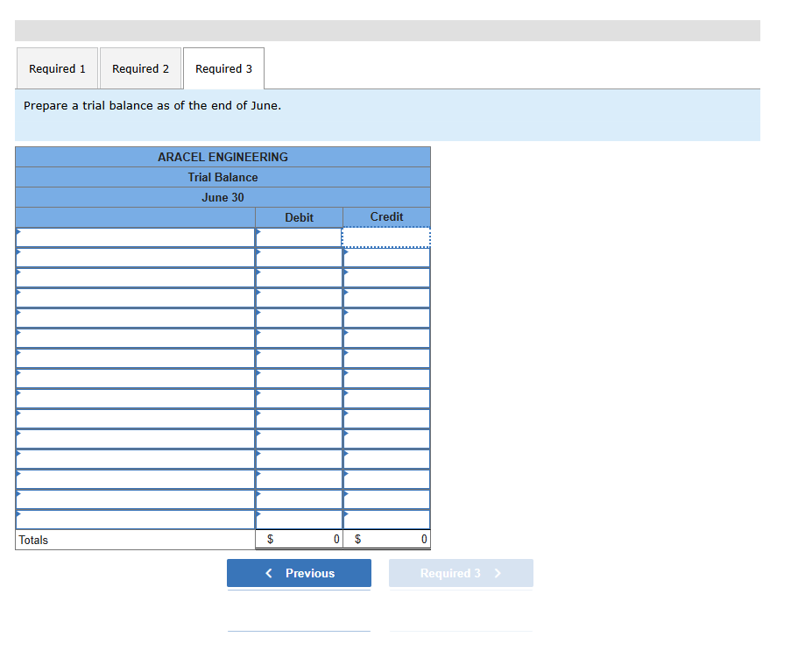Open last row account name dropdown
This screenshot has width=798, height=672.
click(136, 520)
